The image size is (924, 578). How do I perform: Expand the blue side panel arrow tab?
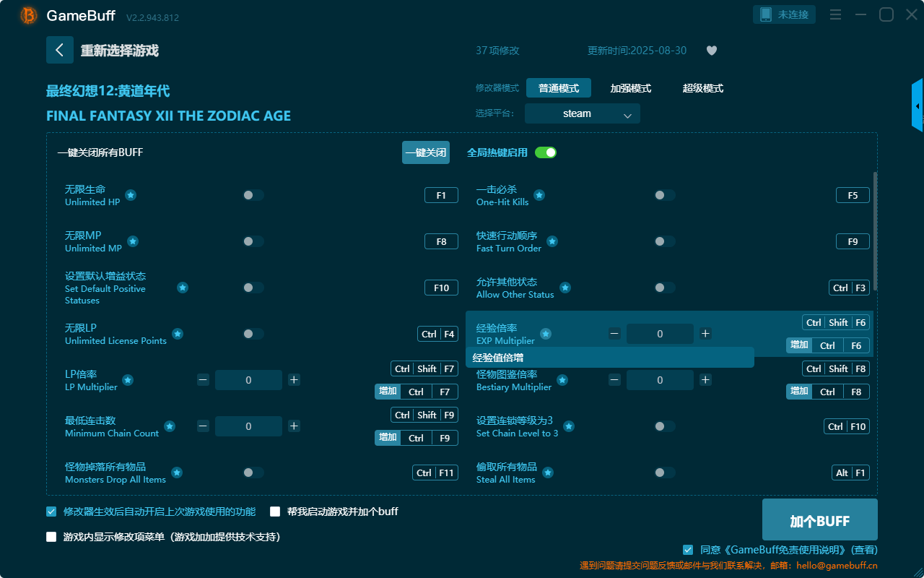pos(918,105)
